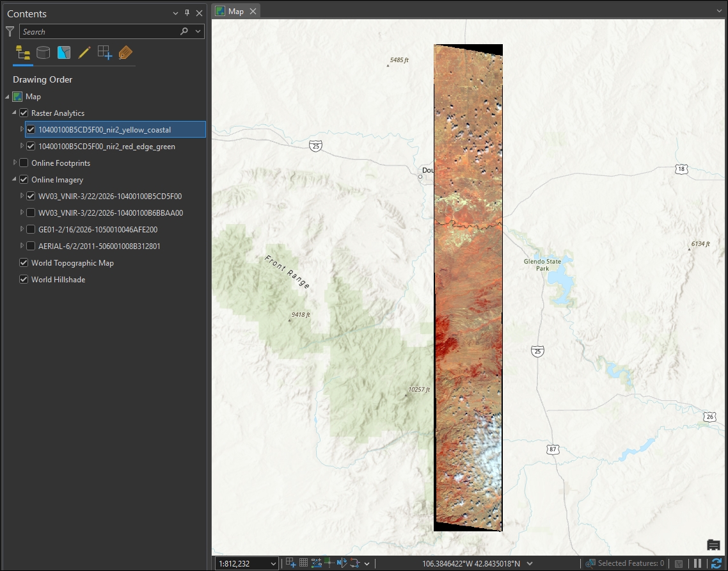Select the Map item in Drawing Order
This screenshot has height=571, width=728.
(33, 97)
